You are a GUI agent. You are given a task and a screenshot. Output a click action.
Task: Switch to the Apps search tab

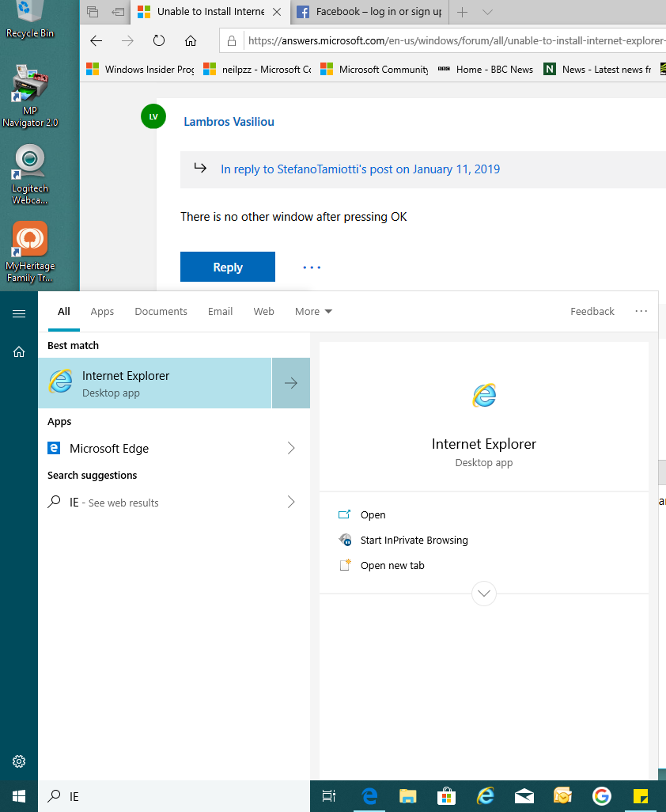coord(102,311)
